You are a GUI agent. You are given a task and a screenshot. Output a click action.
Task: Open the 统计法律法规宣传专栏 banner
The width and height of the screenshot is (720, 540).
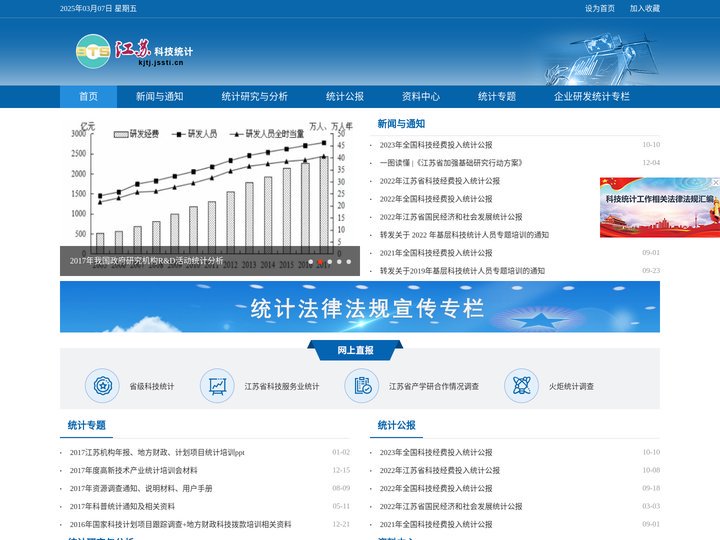tap(360, 307)
